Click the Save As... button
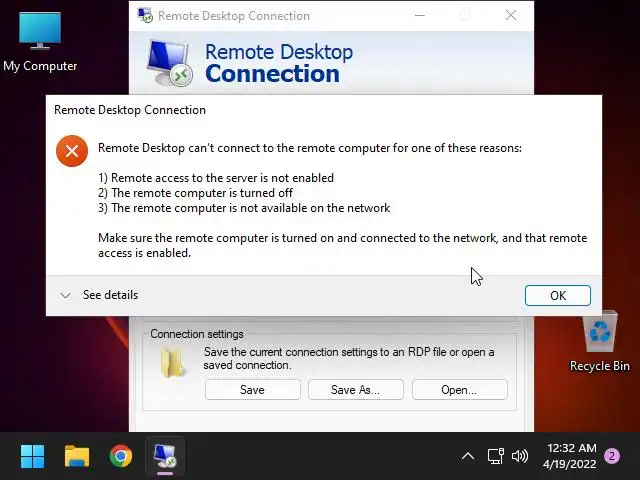The image size is (640, 480). point(356,390)
